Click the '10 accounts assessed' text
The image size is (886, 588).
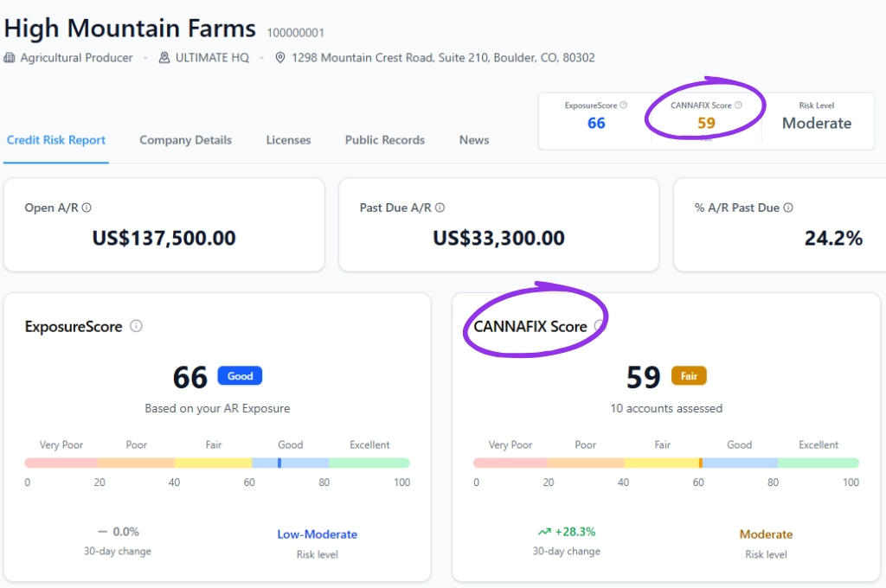tap(666, 408)
